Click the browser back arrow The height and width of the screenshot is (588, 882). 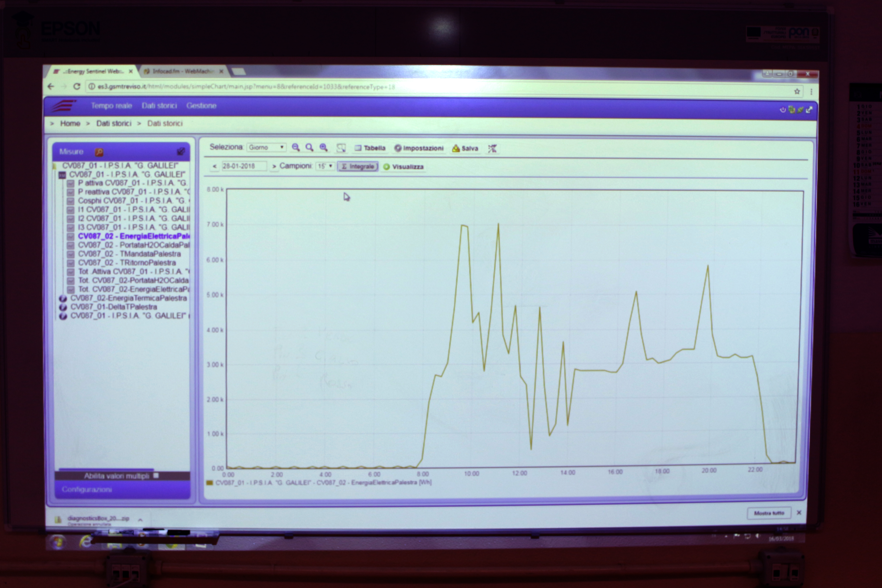click(51, 86)
